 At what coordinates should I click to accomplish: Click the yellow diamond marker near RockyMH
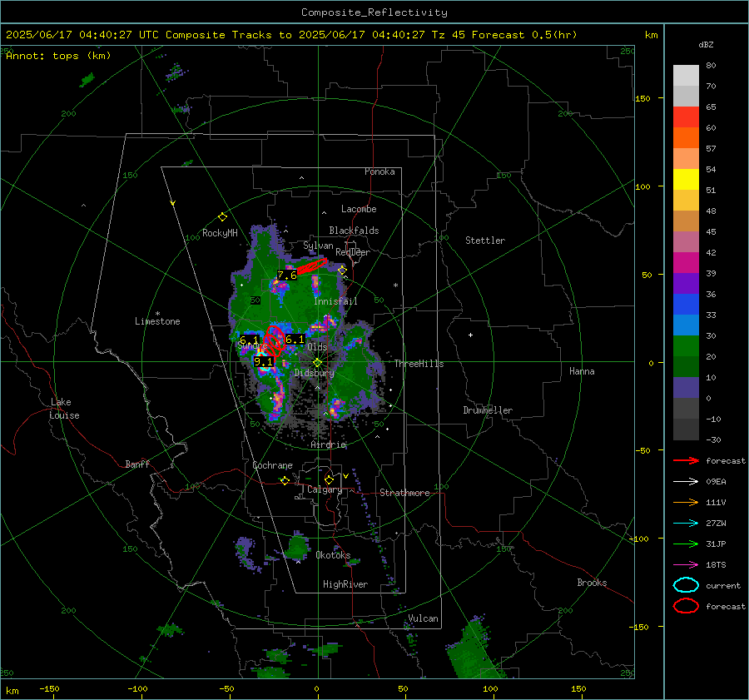pyautogui.click(x=222, y=217)
